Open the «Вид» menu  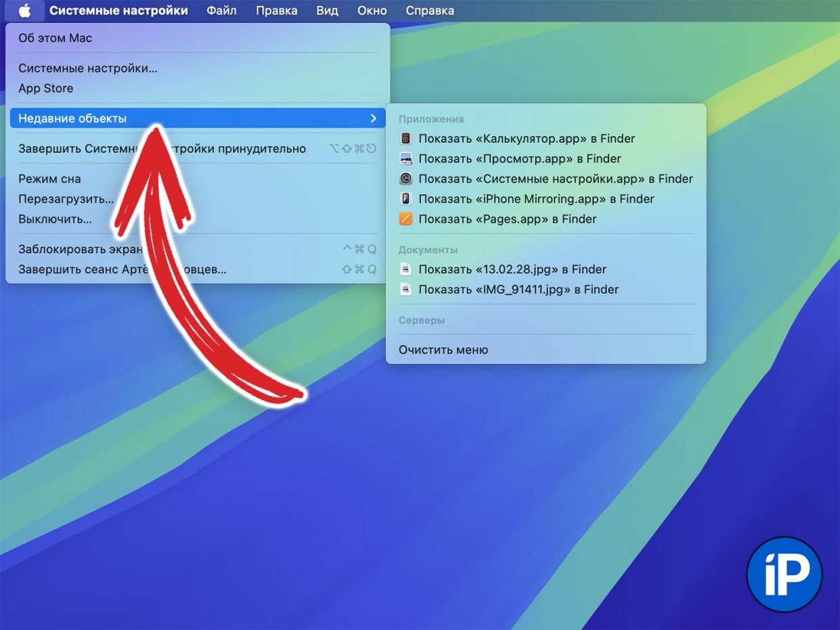[327, 10]
